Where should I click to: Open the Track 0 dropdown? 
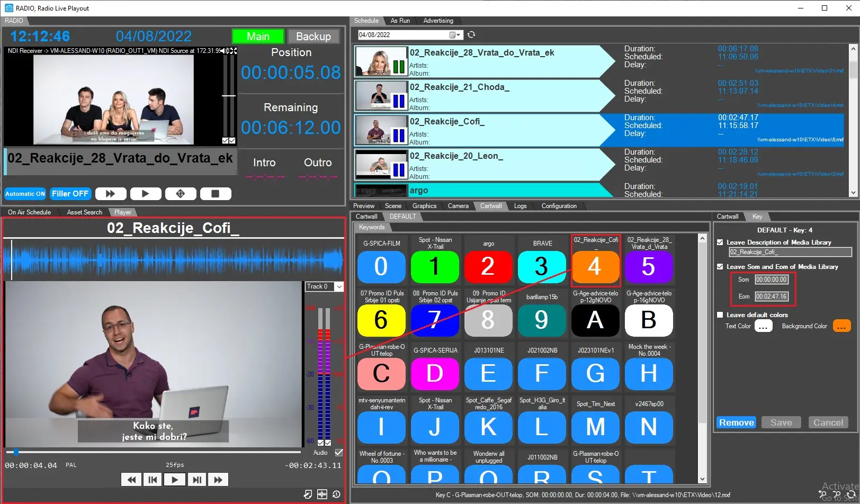click(339, 286)
